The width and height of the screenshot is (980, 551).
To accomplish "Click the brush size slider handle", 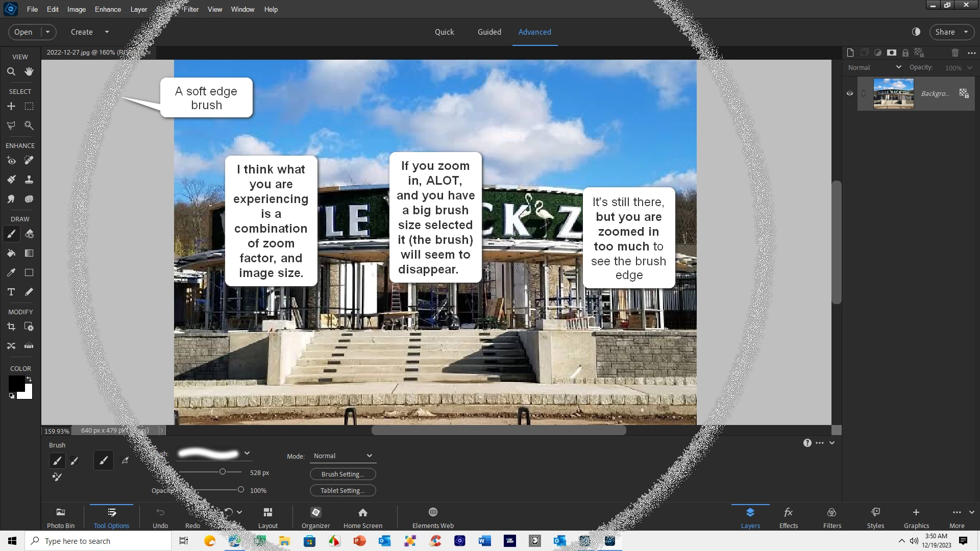I will point(223,472).
